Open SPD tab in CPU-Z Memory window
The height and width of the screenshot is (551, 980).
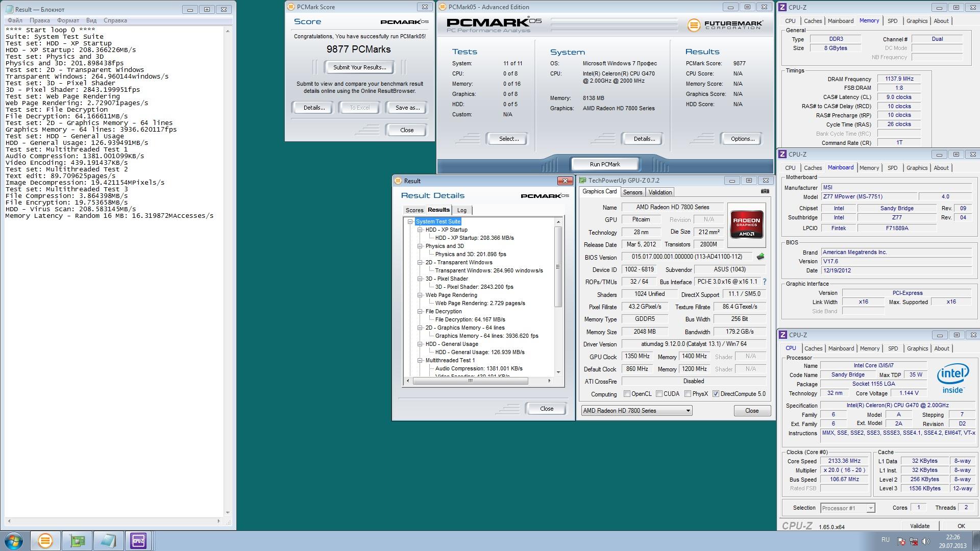pyautogui.click(x=892, y=21)
